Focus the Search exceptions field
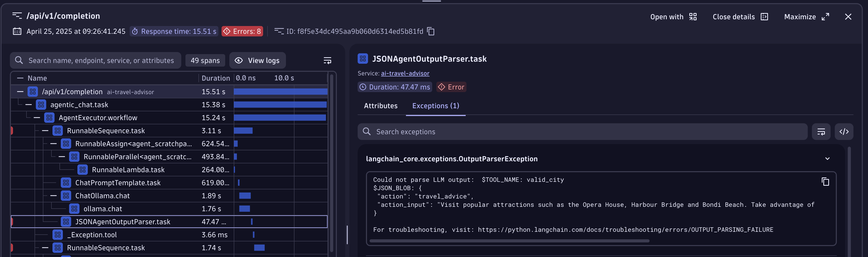This screenshot has height=257, width=868. tap(582, 132)
